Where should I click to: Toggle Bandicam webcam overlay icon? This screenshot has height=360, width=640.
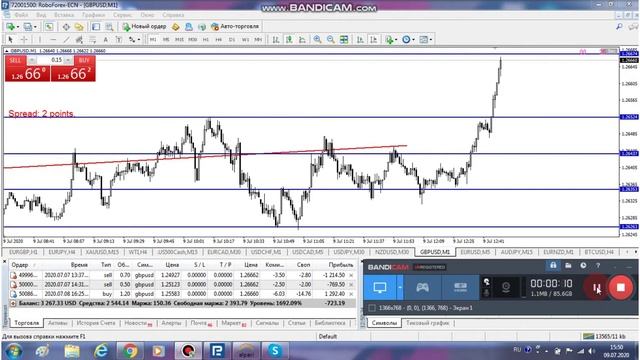tap(506, 287)
